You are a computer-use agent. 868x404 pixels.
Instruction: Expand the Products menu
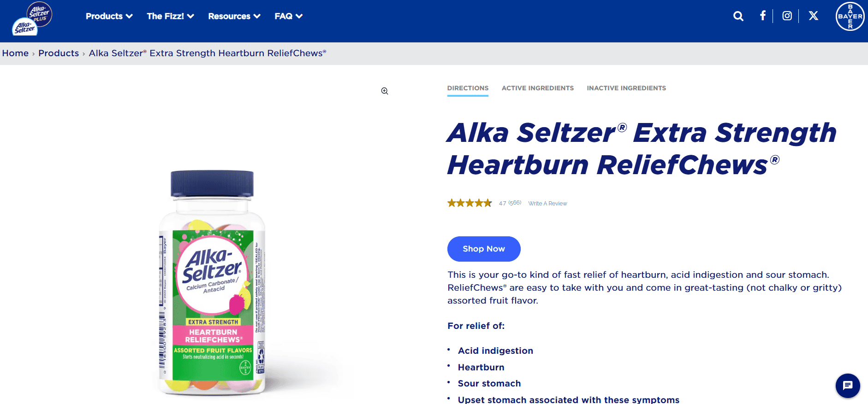coord(109,16)
